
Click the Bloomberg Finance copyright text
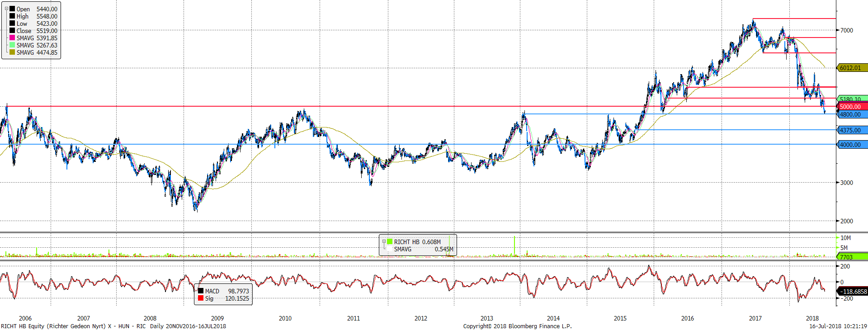point(517,326)
